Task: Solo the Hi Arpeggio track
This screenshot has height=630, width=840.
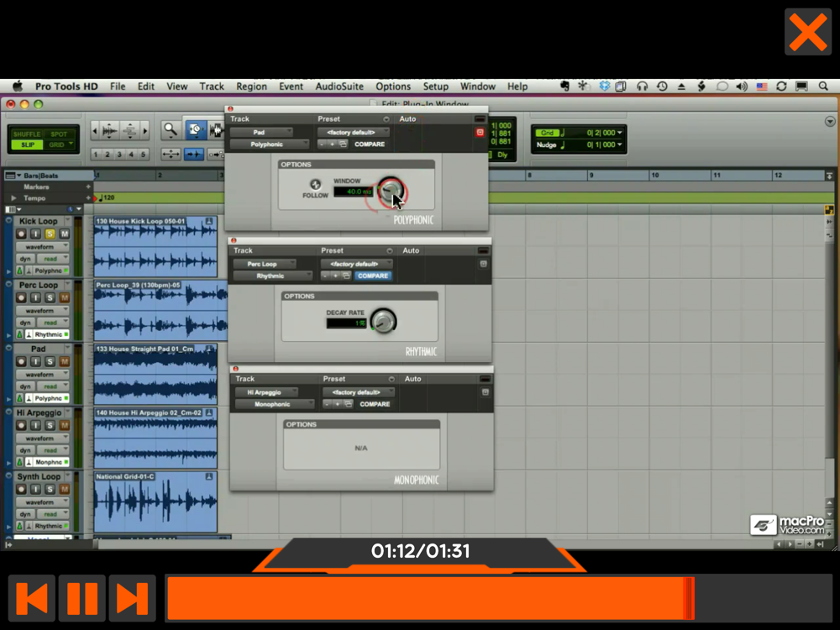Action: click(x=50, y=425)
